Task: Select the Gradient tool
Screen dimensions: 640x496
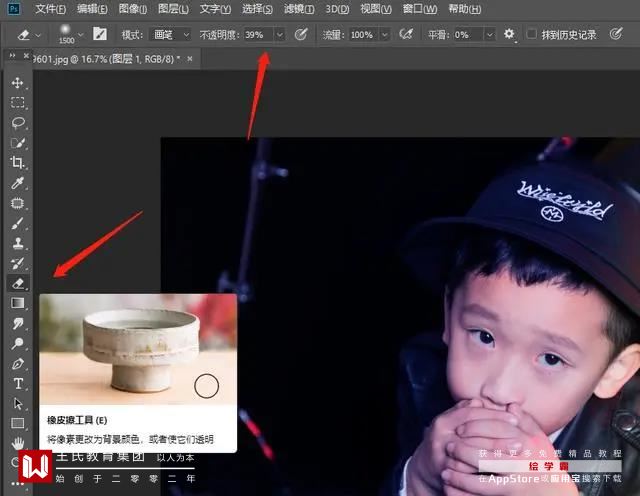Action: pos(17,303)
